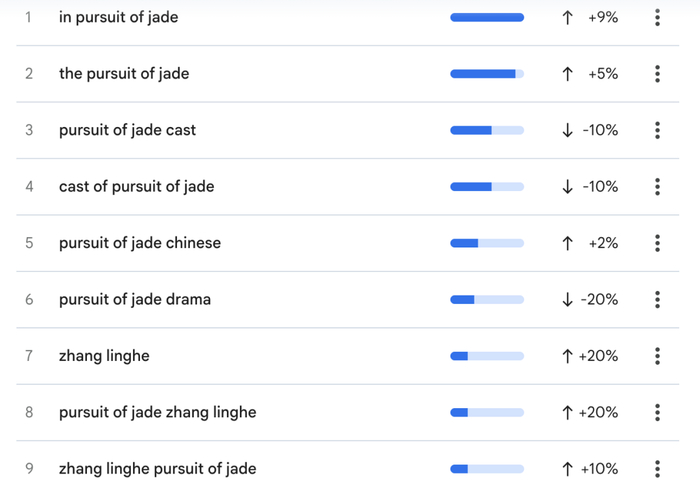Select the 'pursuit of jade cast' query

127,130
